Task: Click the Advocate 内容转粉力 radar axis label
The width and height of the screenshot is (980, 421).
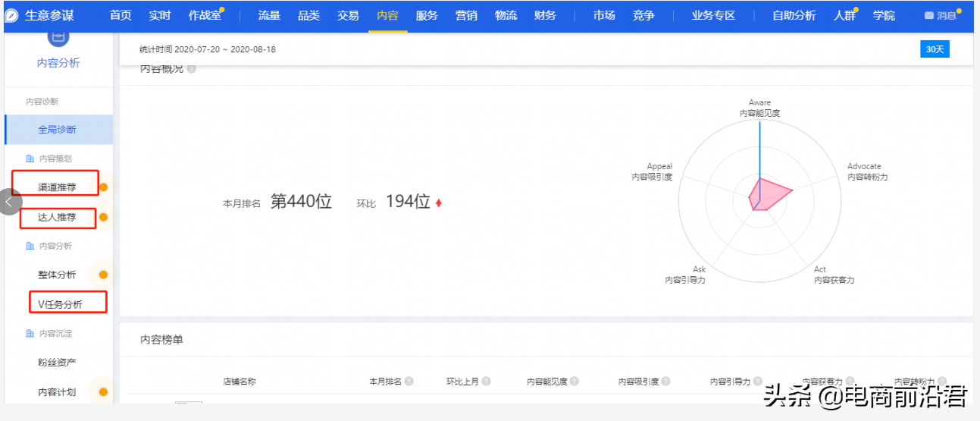Action: point(867,171)
